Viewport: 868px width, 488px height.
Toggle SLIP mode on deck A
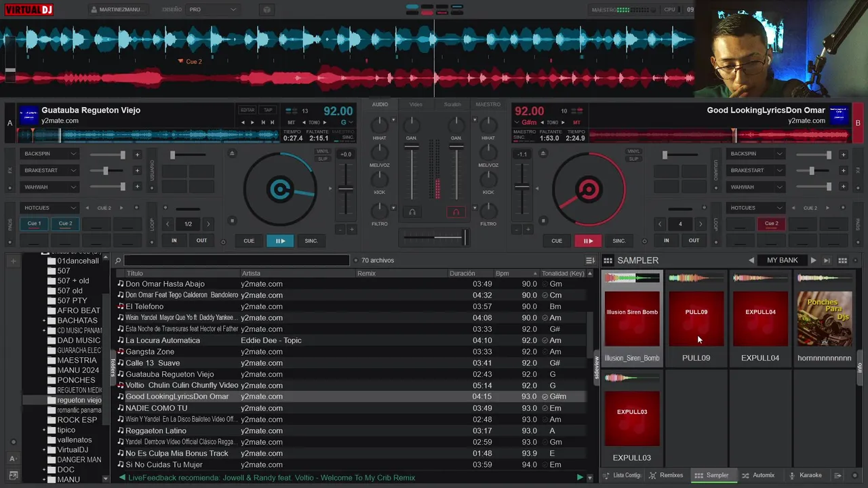(x=323, y=159)
